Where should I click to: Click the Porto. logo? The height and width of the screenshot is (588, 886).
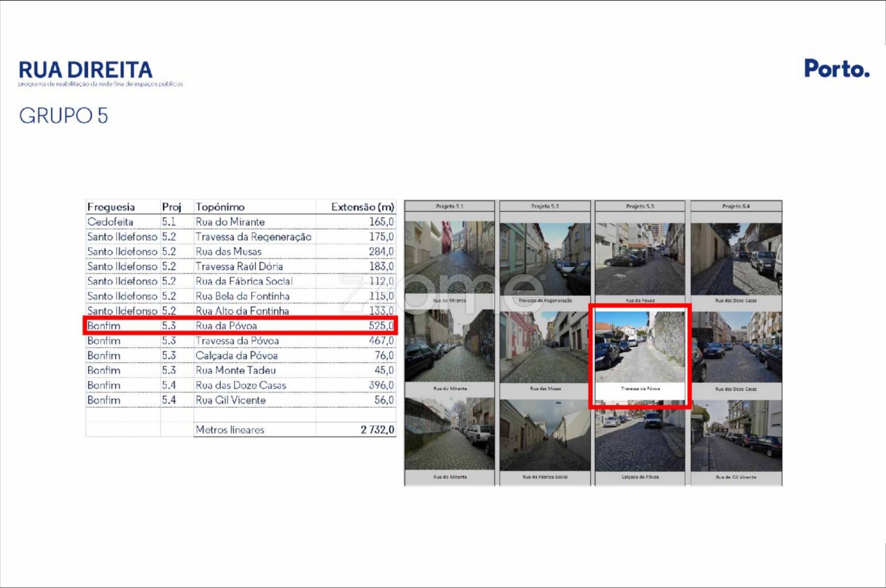coord(836,69)
